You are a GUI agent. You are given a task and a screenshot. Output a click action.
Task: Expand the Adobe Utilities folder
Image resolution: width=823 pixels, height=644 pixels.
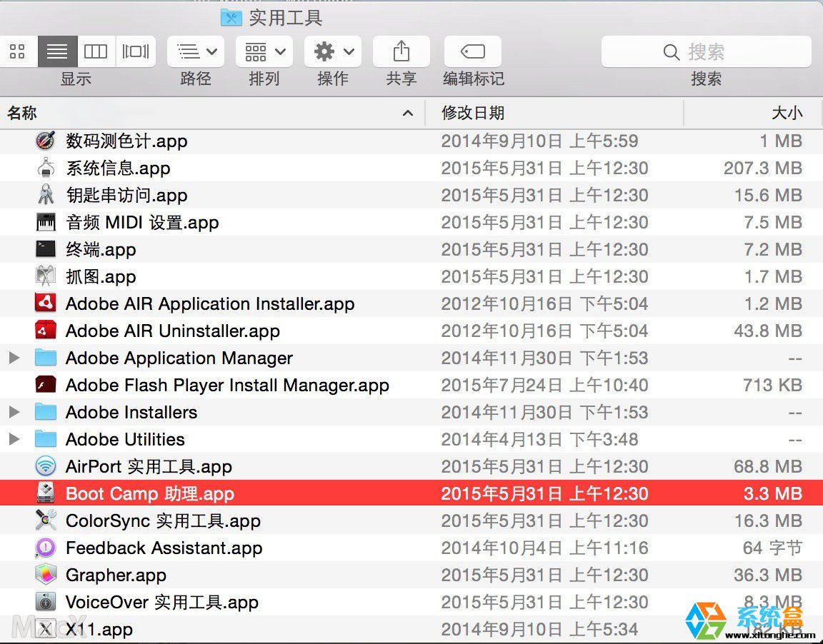click(14, 439)
